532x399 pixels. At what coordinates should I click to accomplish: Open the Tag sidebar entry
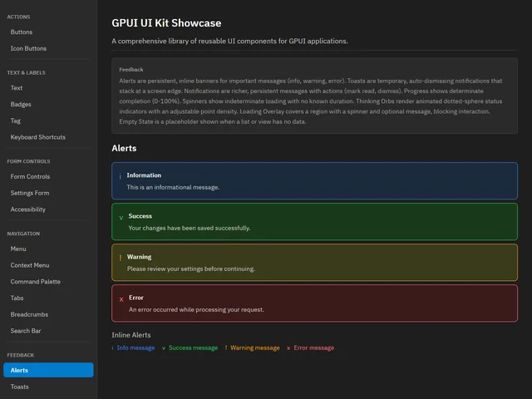48,121
